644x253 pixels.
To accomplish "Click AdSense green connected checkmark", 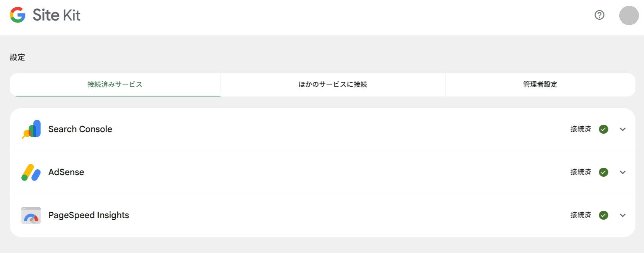I will pyautogui.click(x=603, y=172).
